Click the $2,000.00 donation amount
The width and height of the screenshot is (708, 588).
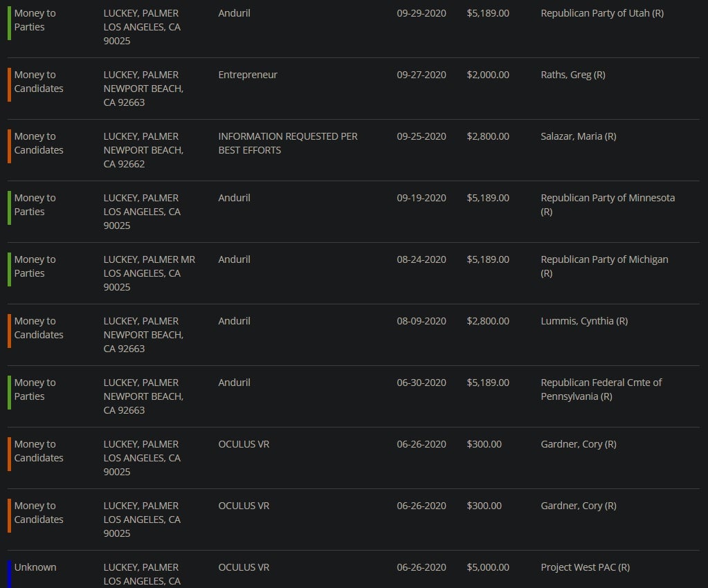(487, 75)
